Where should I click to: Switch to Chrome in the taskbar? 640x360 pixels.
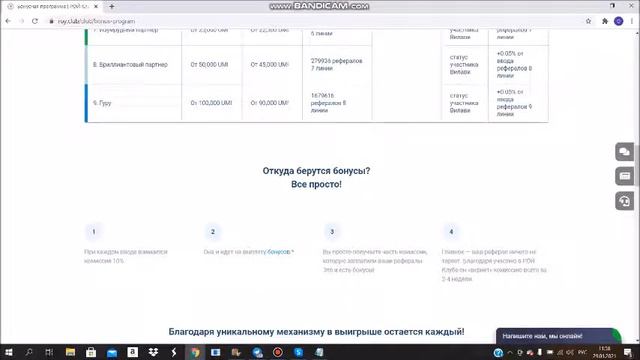click(x=195, y=352)
